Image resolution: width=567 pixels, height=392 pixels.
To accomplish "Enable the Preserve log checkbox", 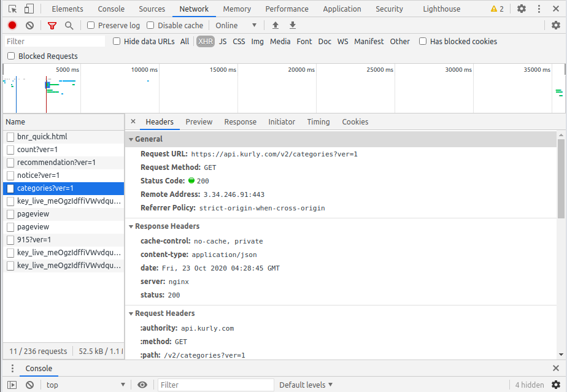I will [91, 25].
